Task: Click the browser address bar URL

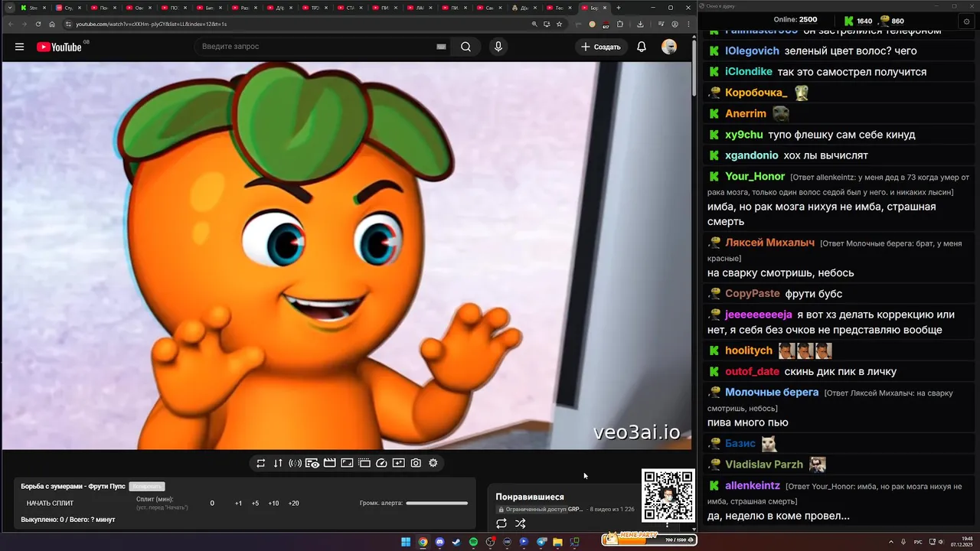Action: pyautogui.click(x=152, y=24)
